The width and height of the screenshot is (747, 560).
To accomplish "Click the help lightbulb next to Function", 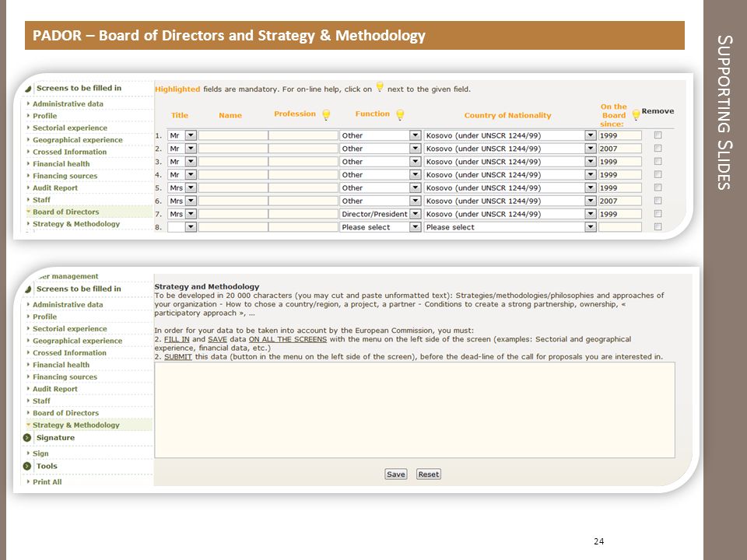I will click(400, 115).
